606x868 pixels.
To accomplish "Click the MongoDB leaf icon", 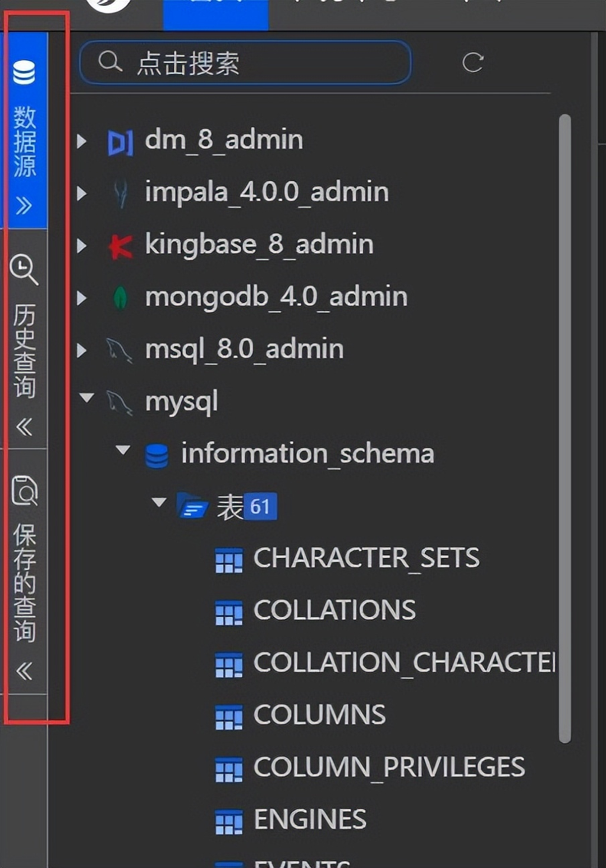I will 120,297.
